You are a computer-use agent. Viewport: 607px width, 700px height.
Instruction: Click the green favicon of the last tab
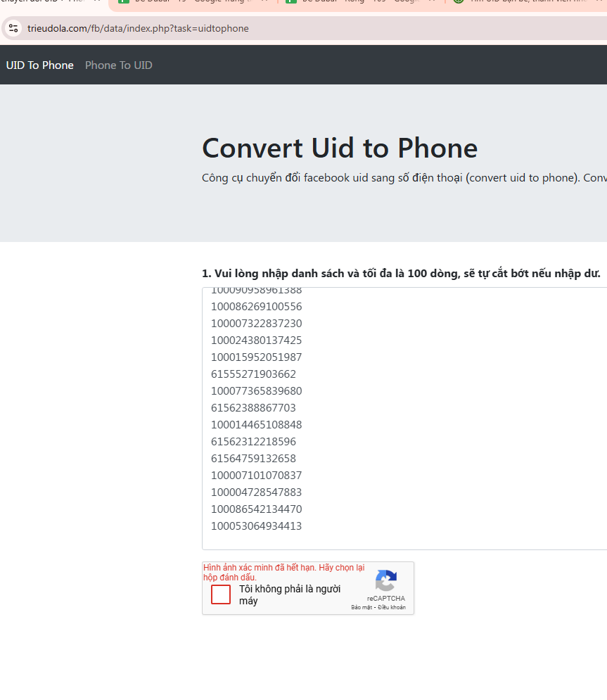pos(459,1)
